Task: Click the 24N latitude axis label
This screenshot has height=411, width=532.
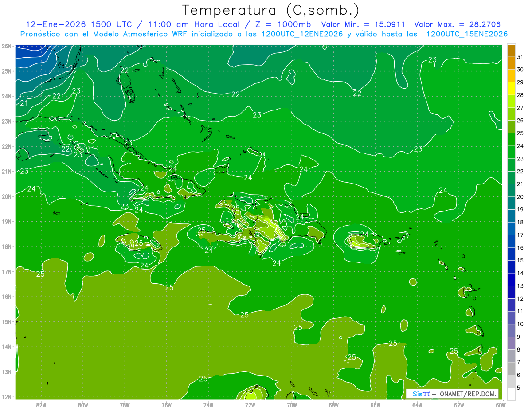Action: coord(6,96)
